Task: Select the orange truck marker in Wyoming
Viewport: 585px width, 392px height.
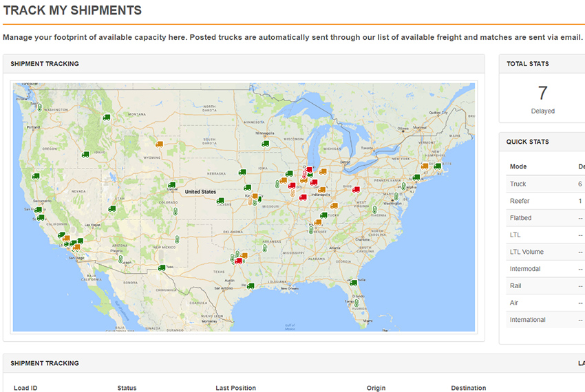Action: point(159,144)
